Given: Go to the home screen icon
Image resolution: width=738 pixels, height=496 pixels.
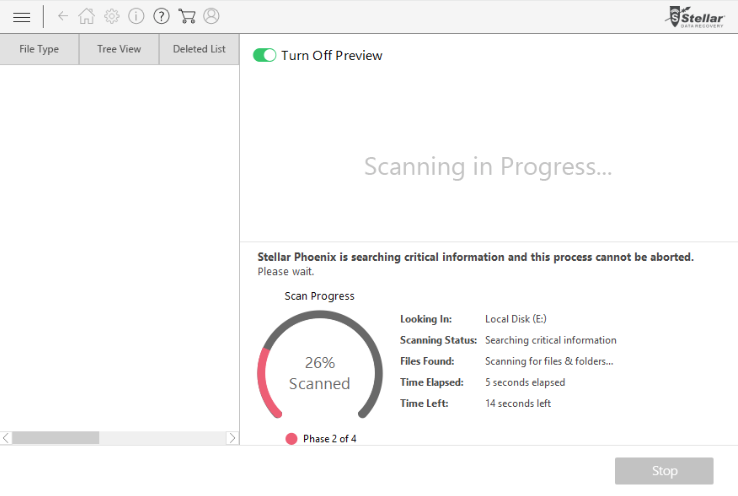Looking at the screenshot, I should pyautogui.click(x=87, y=16).
